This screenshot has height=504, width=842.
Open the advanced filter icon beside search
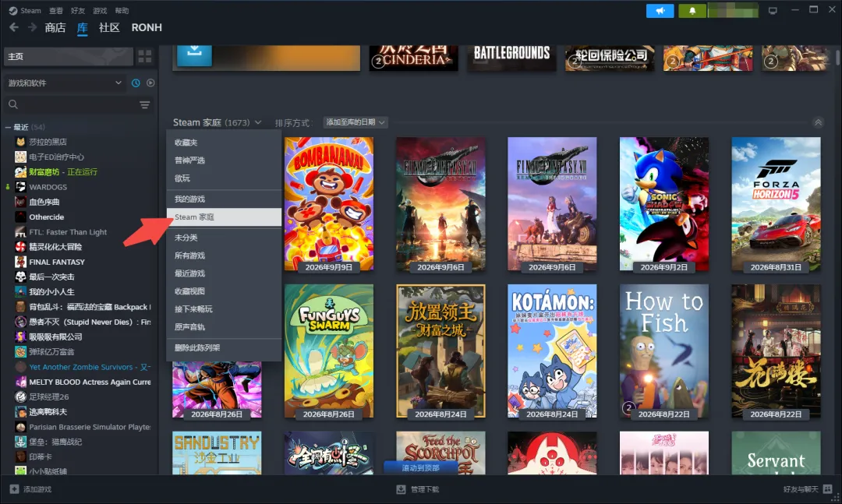tap(145, 104)
